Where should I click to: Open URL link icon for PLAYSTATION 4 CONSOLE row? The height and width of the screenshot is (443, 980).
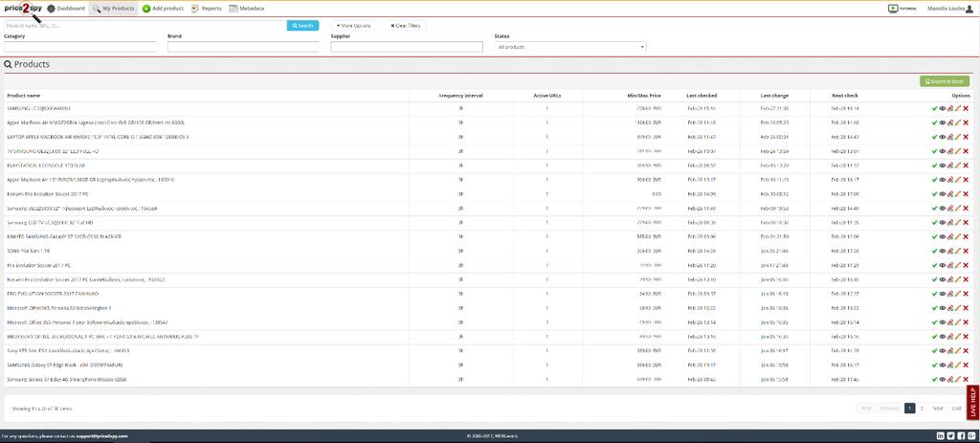pyautogui.click(x=950, y=166)
